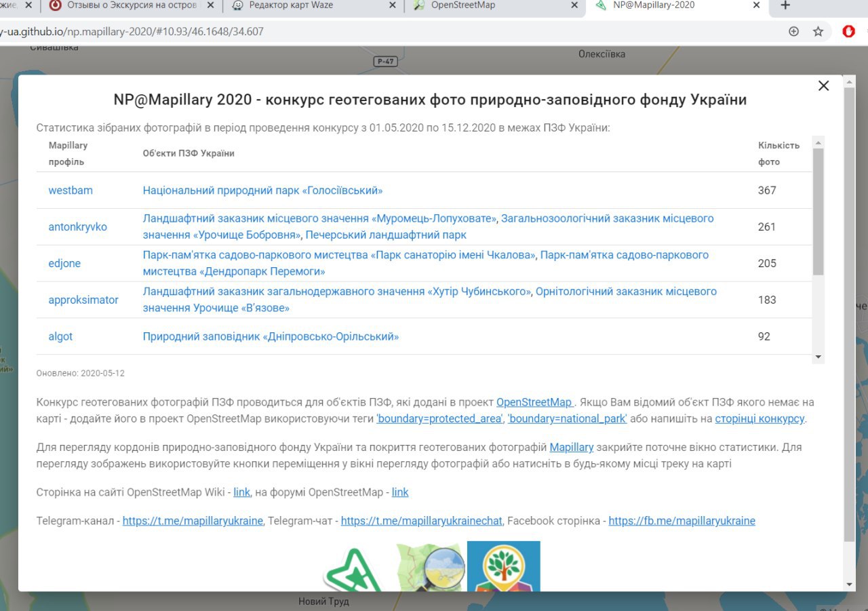Viewport: 868px width, 611px height.
Task: Open «Дендропарк Перемоги» link
Action: click(425, 263)
